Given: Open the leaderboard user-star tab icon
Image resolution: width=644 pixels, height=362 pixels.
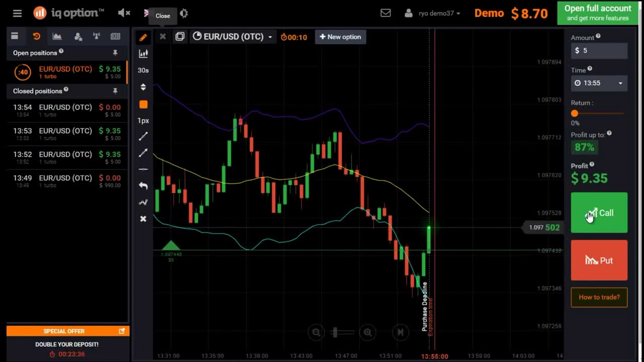Looking at the screenshot, I should coord(78,36).
